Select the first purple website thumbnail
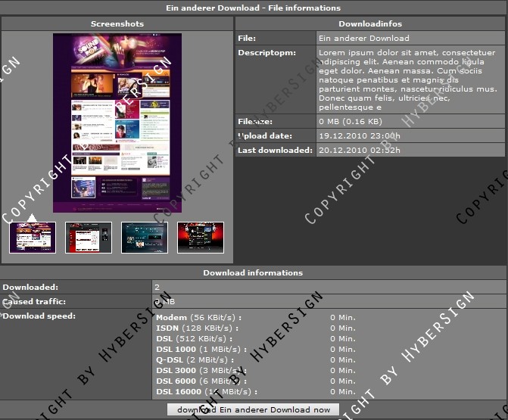The height and width of the screenshot is (420, 508). pyautogui.click(x=33, y=238)
